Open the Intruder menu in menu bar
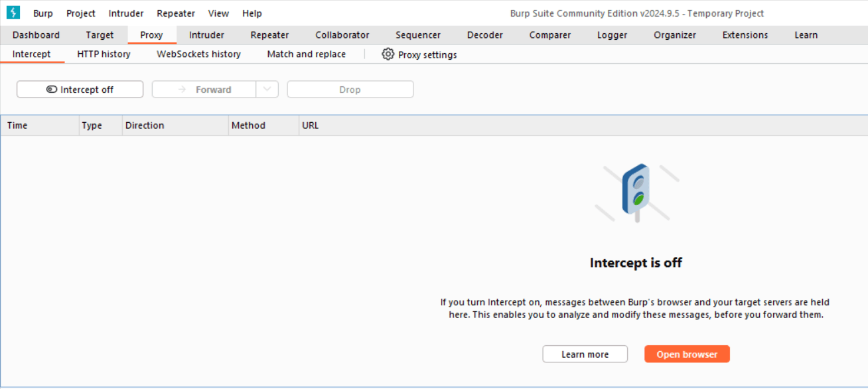This screenshot has width=868, height=389. (x=126, y=13)
